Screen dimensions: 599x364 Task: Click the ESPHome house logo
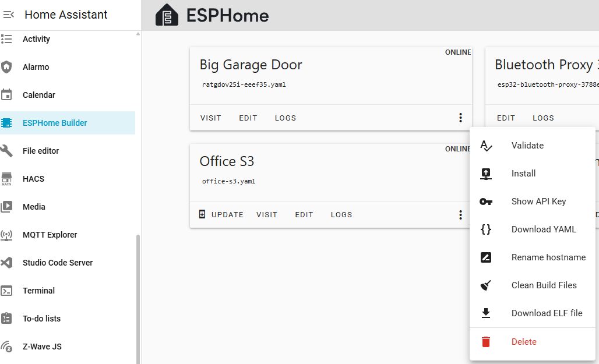click(x=167, y=15)
